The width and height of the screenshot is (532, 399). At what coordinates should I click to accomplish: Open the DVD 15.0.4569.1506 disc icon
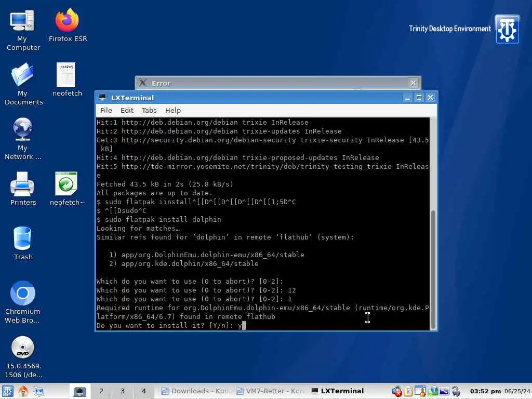coord(23,357)
